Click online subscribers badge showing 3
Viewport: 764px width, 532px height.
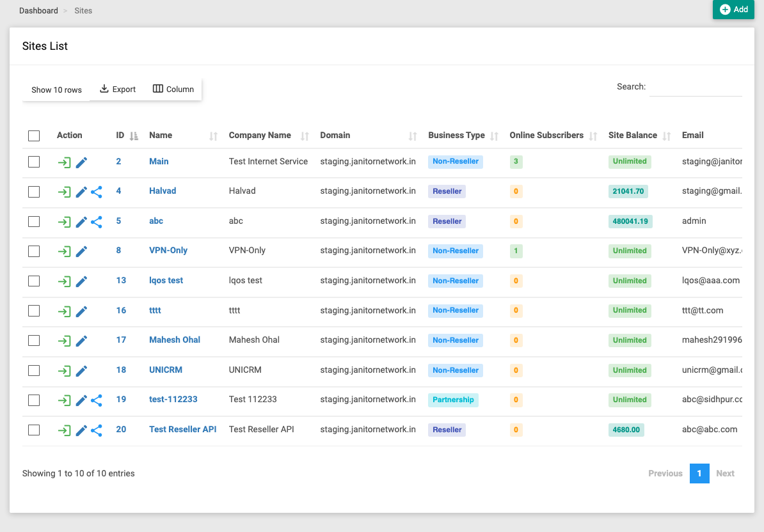click(516, 162)
